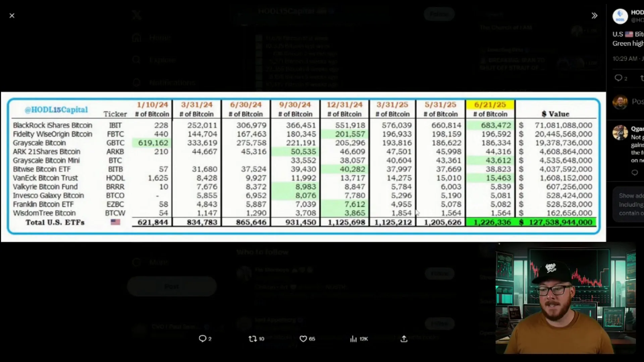Viewport: 644px width, 362px height.
Task: Like the post with heart icon showing 65
Action: pyautogui.click(x=307, y=339)
